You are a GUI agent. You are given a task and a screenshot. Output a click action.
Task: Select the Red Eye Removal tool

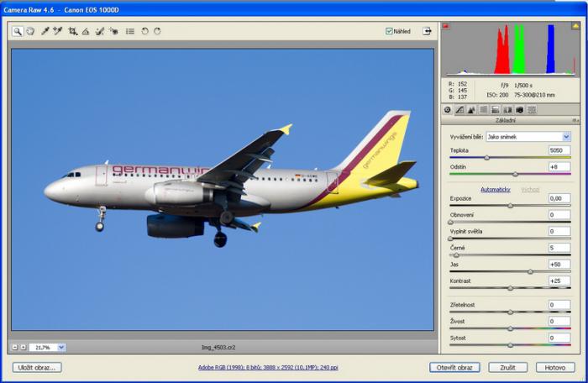click(113, 31)
